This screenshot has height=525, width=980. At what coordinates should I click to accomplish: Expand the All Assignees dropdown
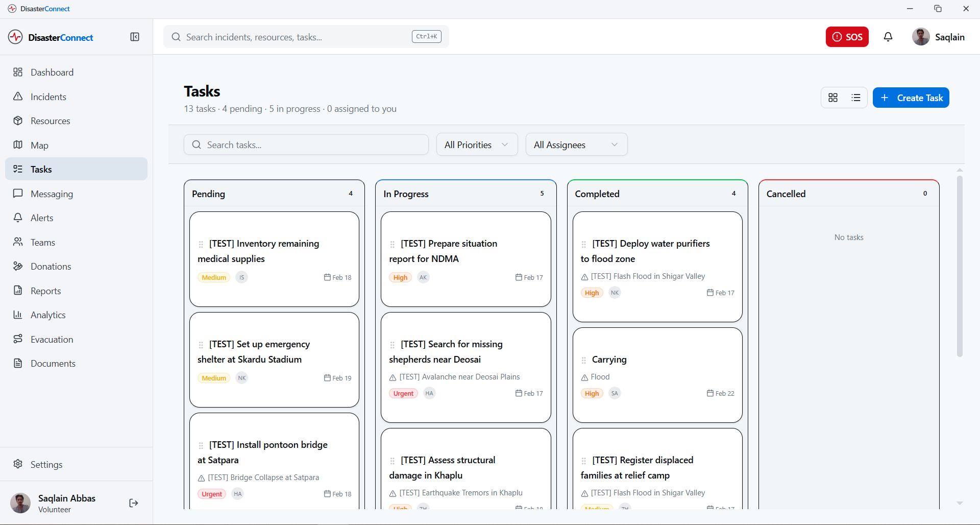pyautogui.click(x=577, y=145)
